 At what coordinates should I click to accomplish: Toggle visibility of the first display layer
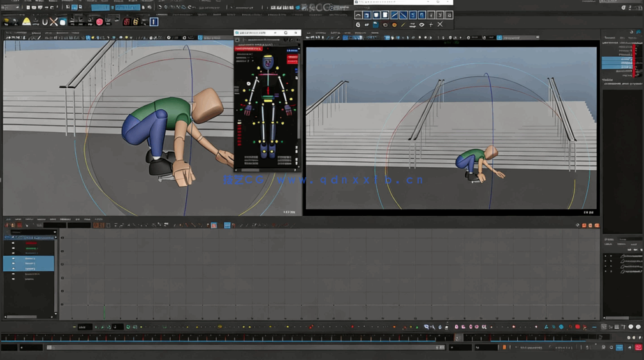point(606,256)
